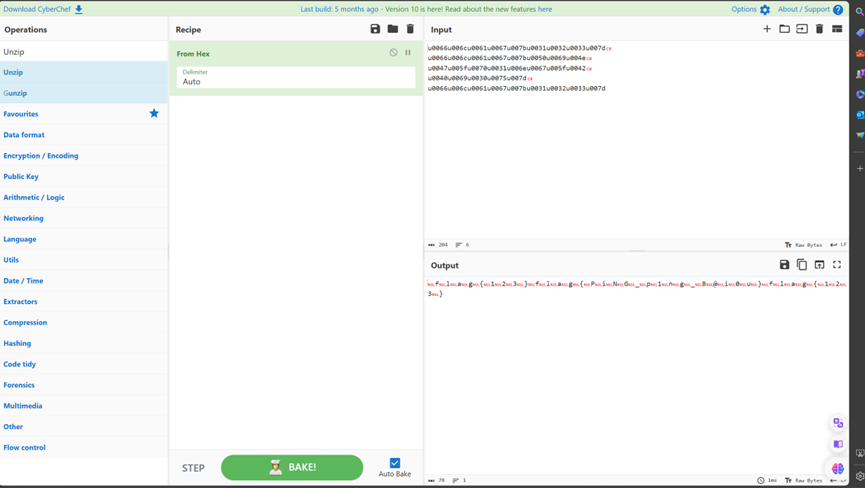
Task: Click the BAKE! button
Action: [292, 468]
